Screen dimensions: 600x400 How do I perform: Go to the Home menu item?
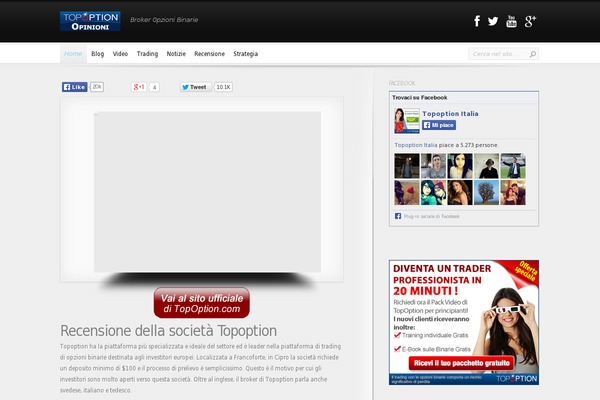tap(73, 54)
